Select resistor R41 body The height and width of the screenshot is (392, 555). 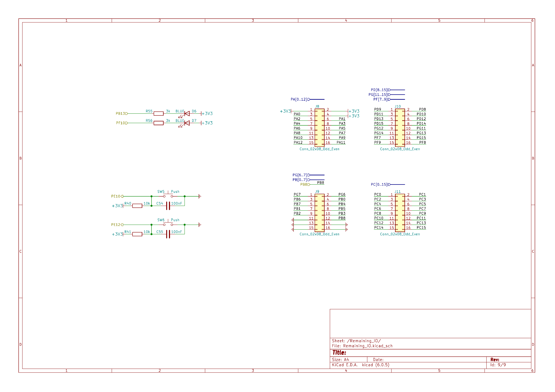coord(137,234)
